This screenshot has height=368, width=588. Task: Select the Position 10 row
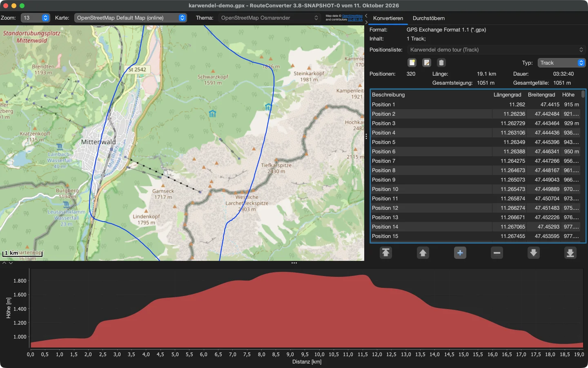point(476,189)
